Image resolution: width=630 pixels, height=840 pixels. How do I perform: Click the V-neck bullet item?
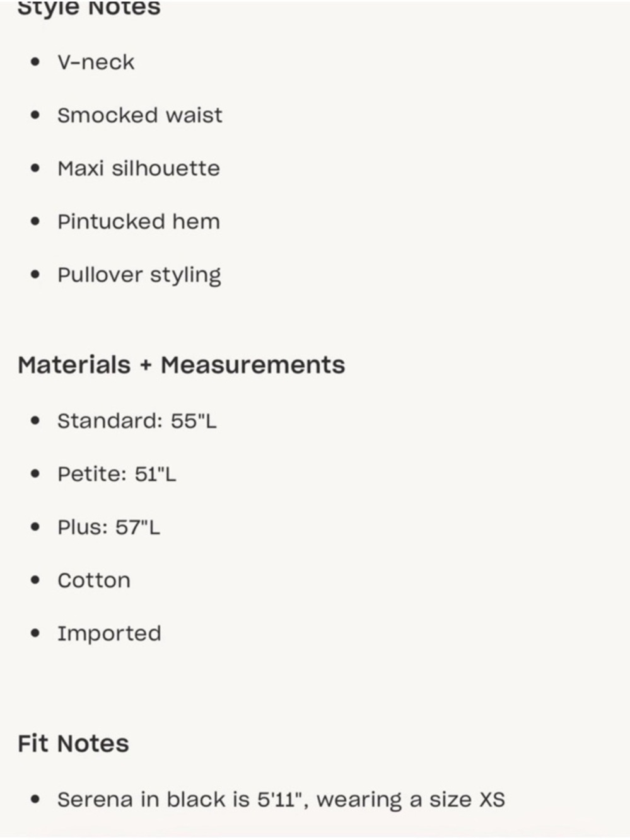point(96,62)
